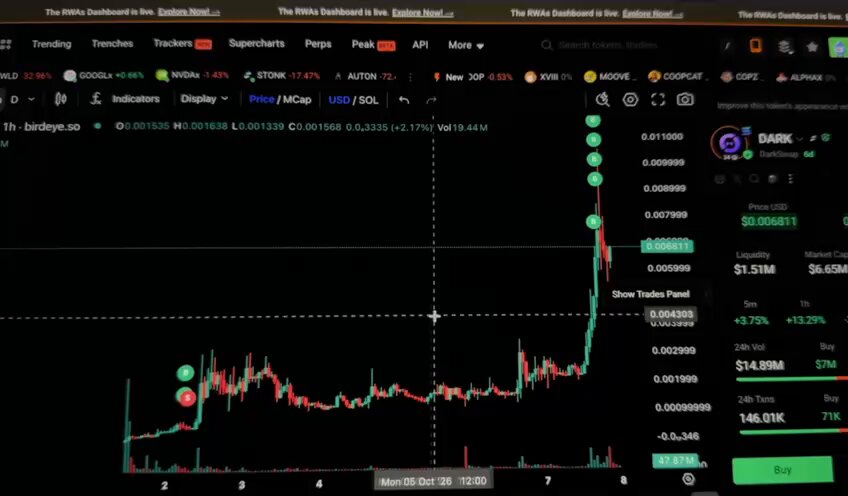Click the green B buy marker near day 2

186,373
